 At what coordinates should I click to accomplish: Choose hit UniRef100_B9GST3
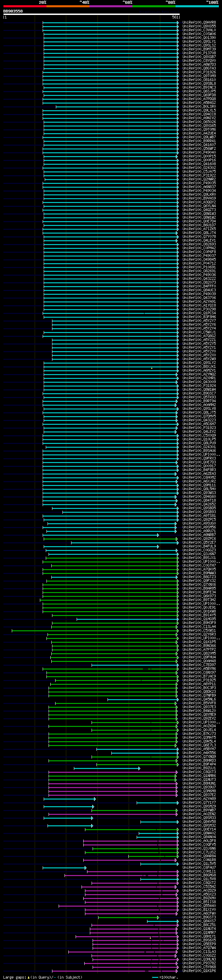pyautogui.click(x=199, y=917)
